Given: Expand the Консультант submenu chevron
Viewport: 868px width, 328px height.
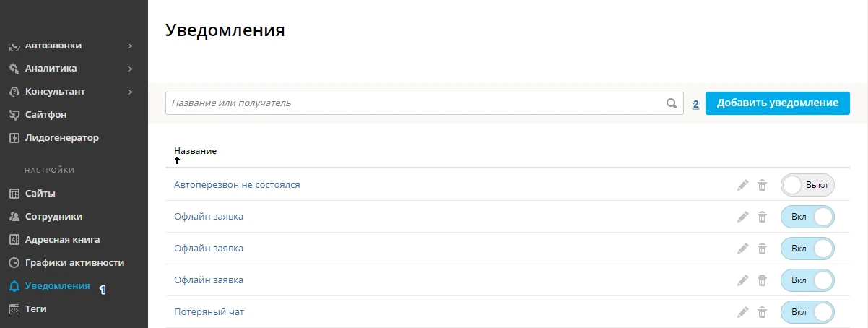Looking at the screenshot, I should (x=130, y=92).
